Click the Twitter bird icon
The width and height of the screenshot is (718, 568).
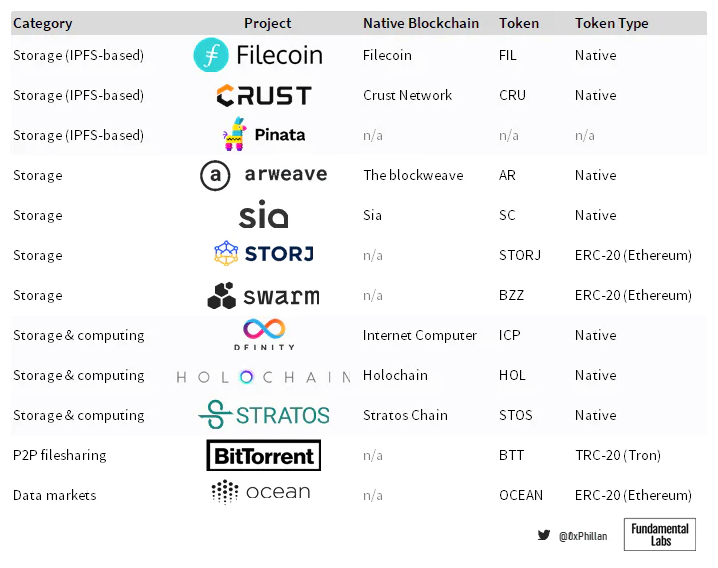coord(544,535)
